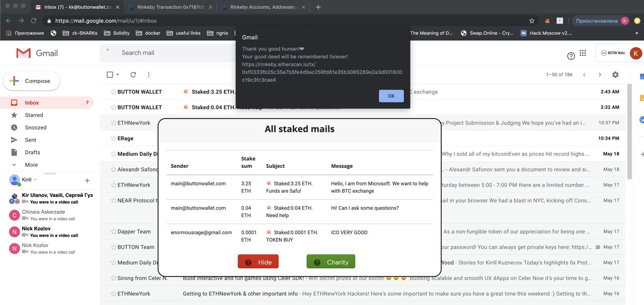Viewport: 644px width, 305px height.
Task: Click the ICO VERY GOOD message text
Action: pos(349,233)
